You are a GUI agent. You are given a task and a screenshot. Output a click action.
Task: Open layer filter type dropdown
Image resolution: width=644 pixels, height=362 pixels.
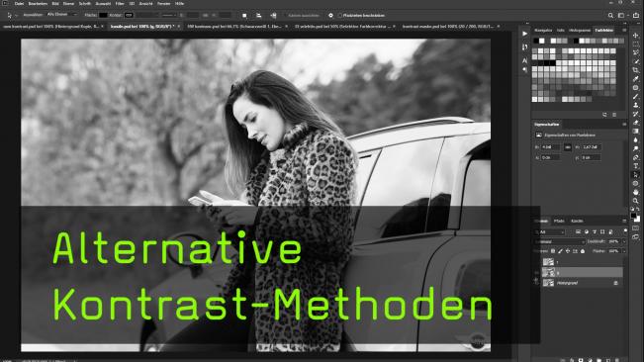coord(550,231)
